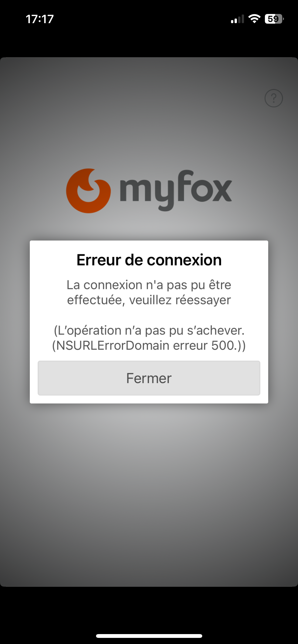Image resolution: width=298 pixels, height=644 pixels.
Task: Tap "effectuée, veuillez réessayer" text line
Action: (x=149, y=300)
